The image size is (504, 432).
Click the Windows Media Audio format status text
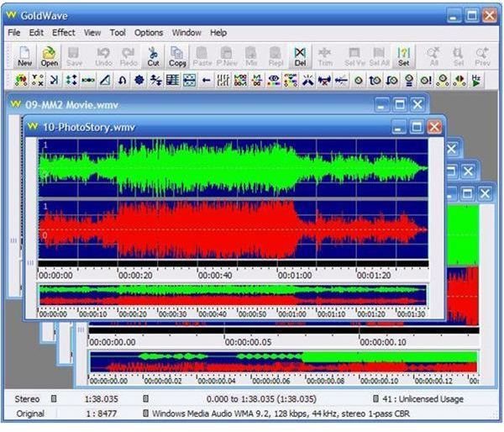(x=281, y=414)
